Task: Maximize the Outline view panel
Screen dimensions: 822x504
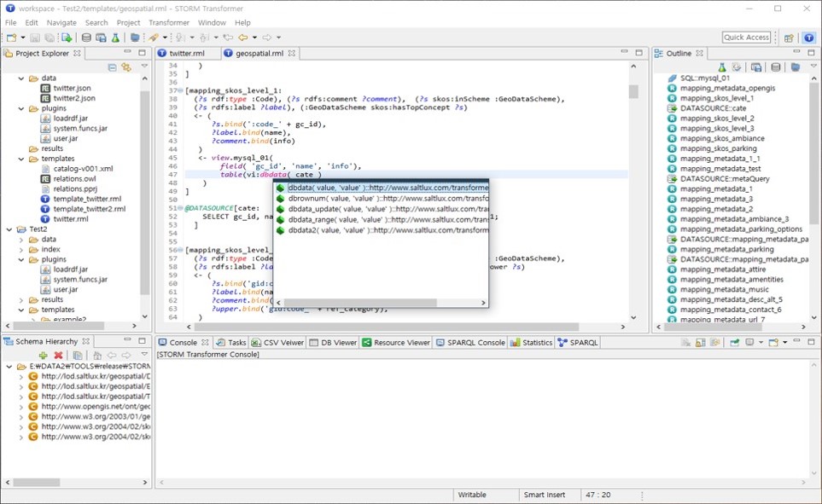Action: coord(811,52)
